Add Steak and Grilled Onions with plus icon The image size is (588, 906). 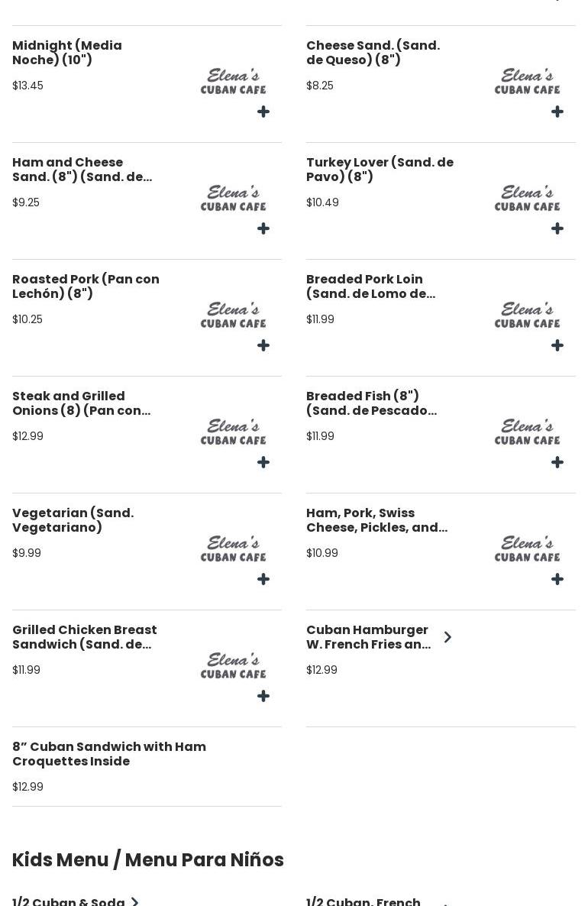(x=263, y=463)
